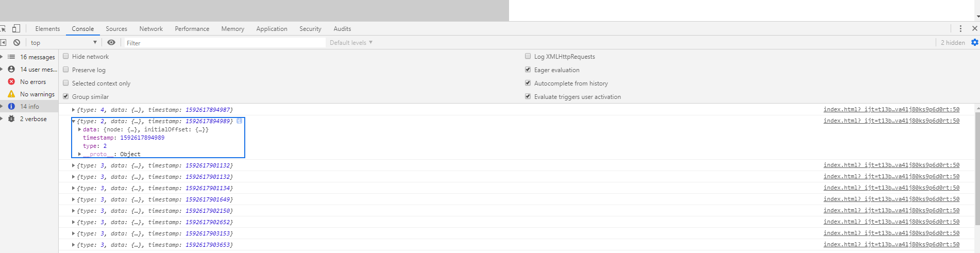
Task: Expand the type 4 log object
Action: click(73, 110)
